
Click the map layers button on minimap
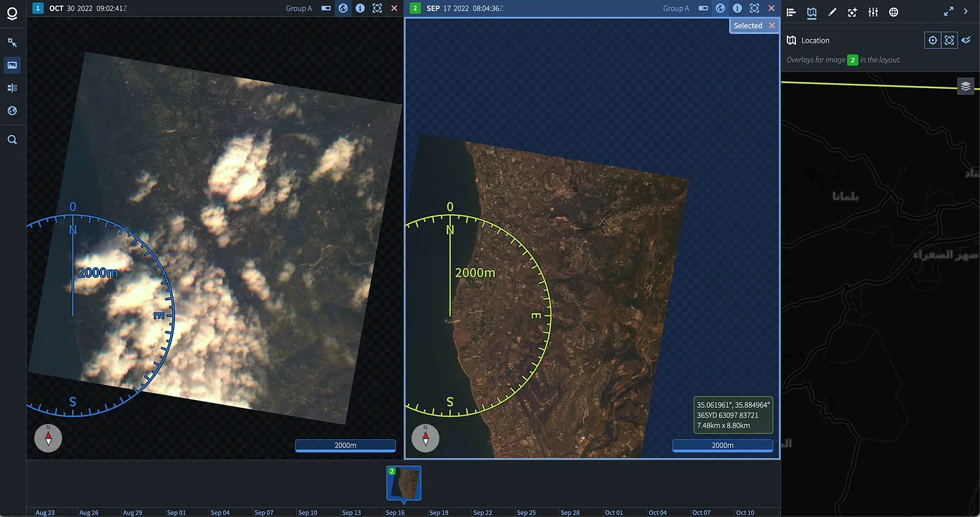[965, 86]
